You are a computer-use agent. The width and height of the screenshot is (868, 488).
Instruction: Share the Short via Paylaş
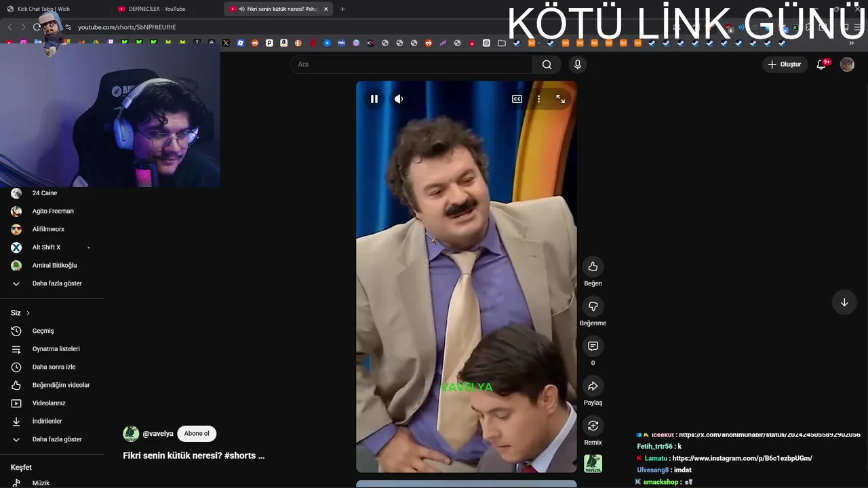593,386
